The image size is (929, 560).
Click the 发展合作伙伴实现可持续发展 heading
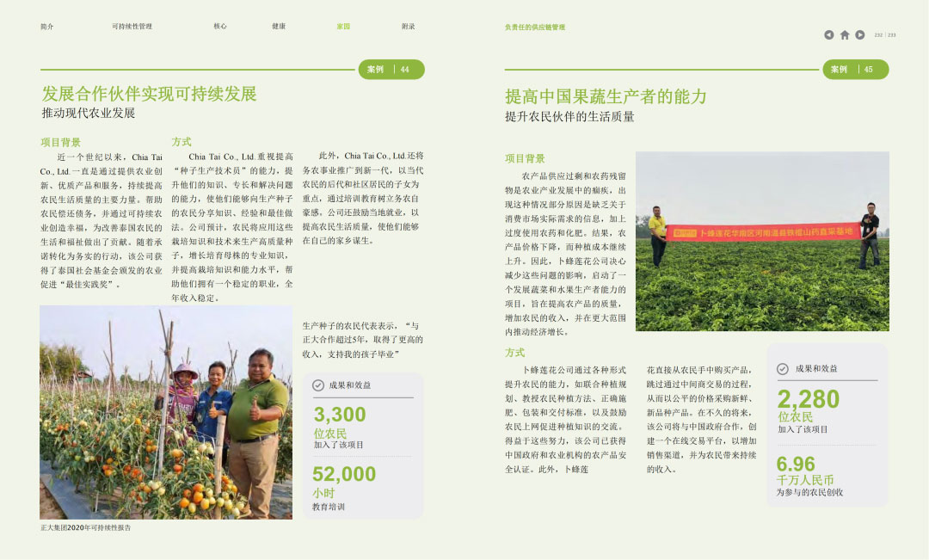pyautogui.click(x=150, y=94)
